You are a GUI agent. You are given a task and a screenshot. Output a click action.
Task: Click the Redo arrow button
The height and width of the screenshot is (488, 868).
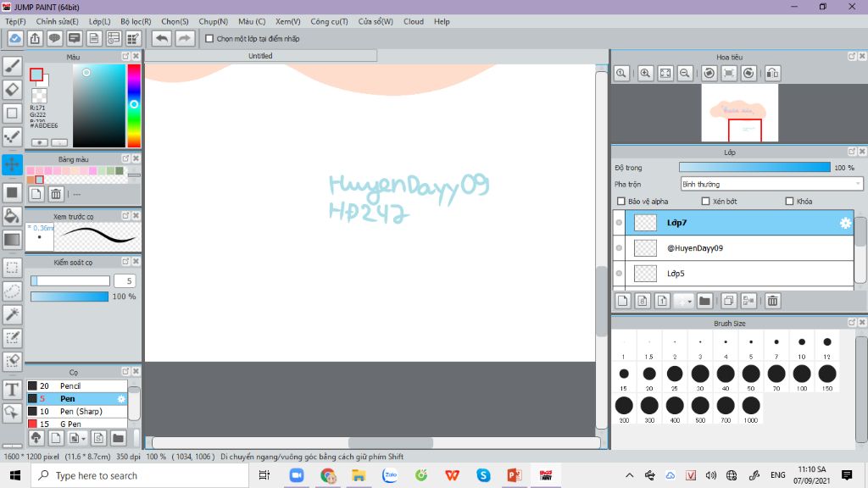tap(185, 39)
